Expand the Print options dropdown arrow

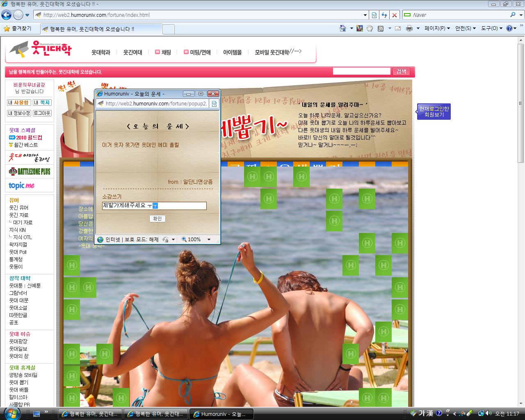pos(418,28)
